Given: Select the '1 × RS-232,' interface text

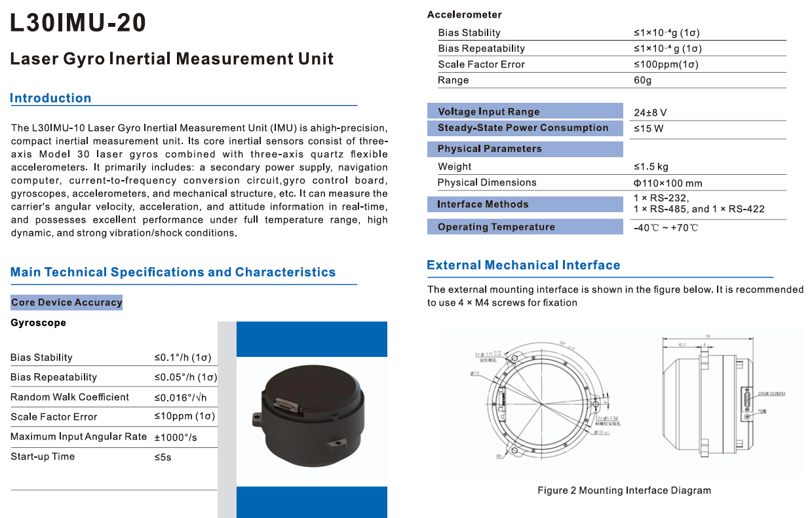Looking at the screenshot, I should point(661,198).
